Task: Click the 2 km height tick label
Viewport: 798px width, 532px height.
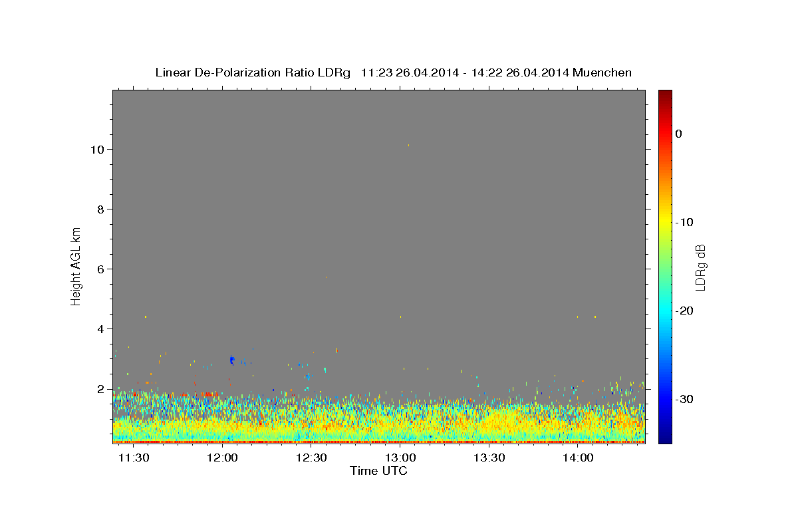Action: click(100, 388)
